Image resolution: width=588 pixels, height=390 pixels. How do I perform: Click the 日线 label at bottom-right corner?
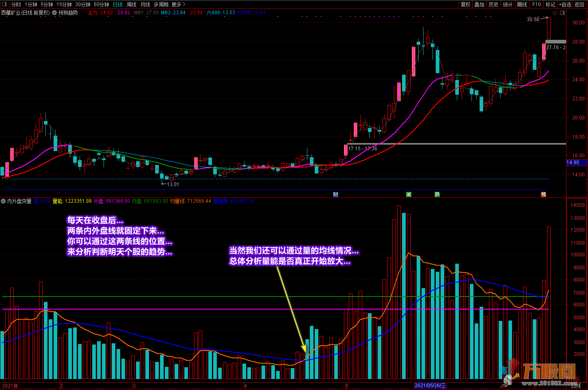pyautogui.click(x=576, y=386)
